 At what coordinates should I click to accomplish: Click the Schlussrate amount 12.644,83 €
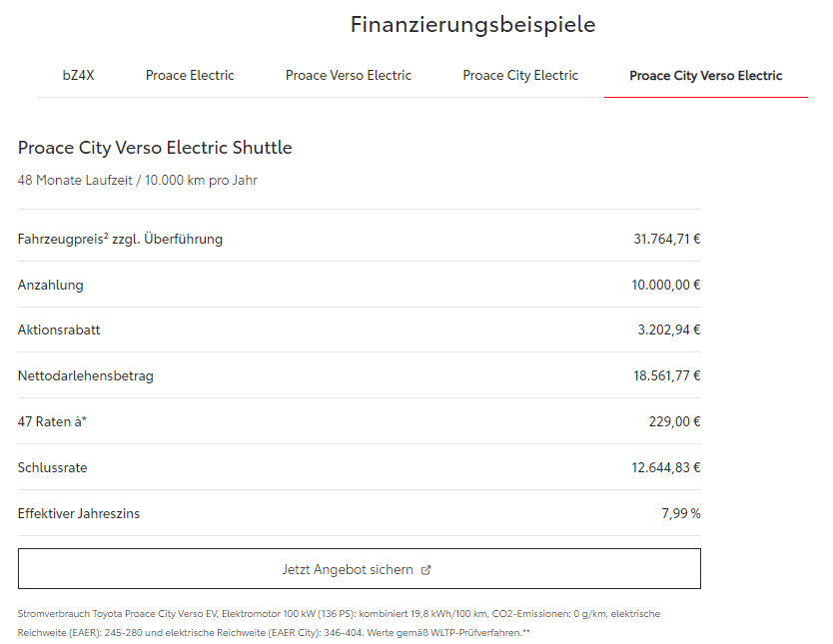(666, 467)
